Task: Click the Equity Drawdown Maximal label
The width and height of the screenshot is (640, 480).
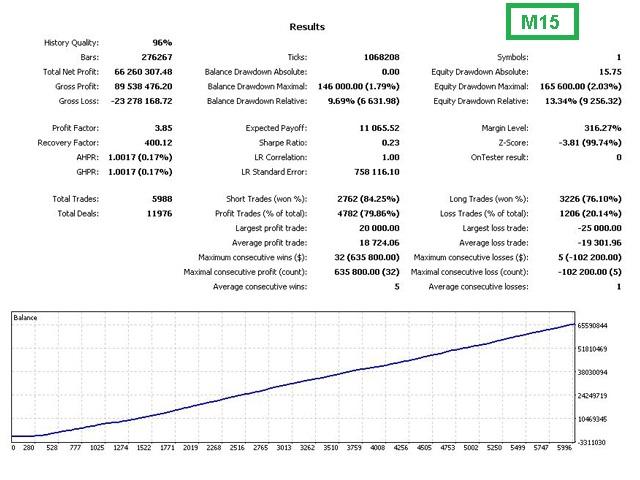Action: coord(482,87)
